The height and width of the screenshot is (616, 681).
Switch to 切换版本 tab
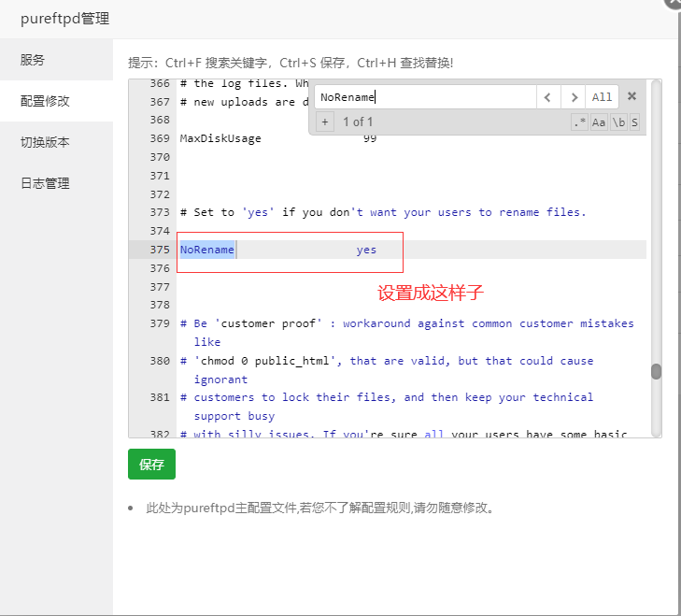56,142
